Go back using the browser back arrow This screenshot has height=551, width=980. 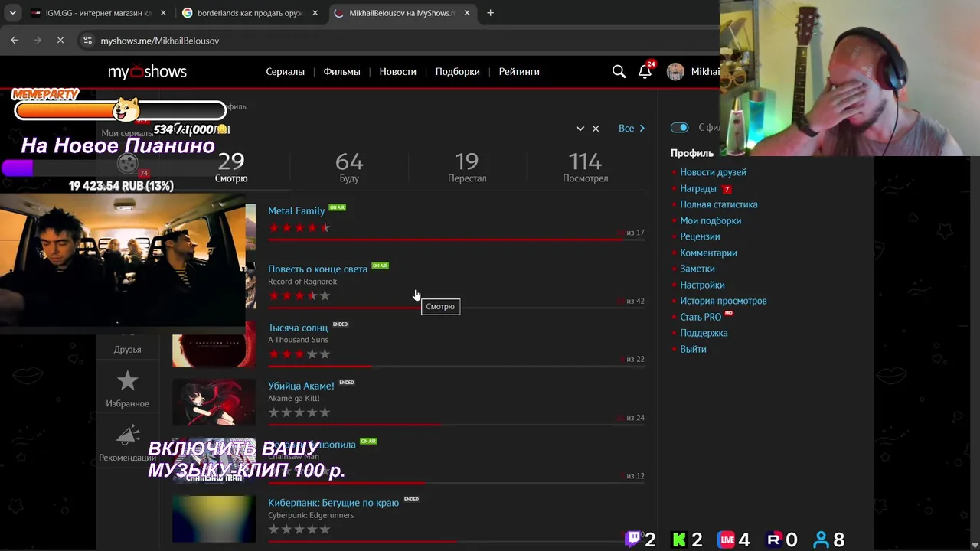[15, 41]
